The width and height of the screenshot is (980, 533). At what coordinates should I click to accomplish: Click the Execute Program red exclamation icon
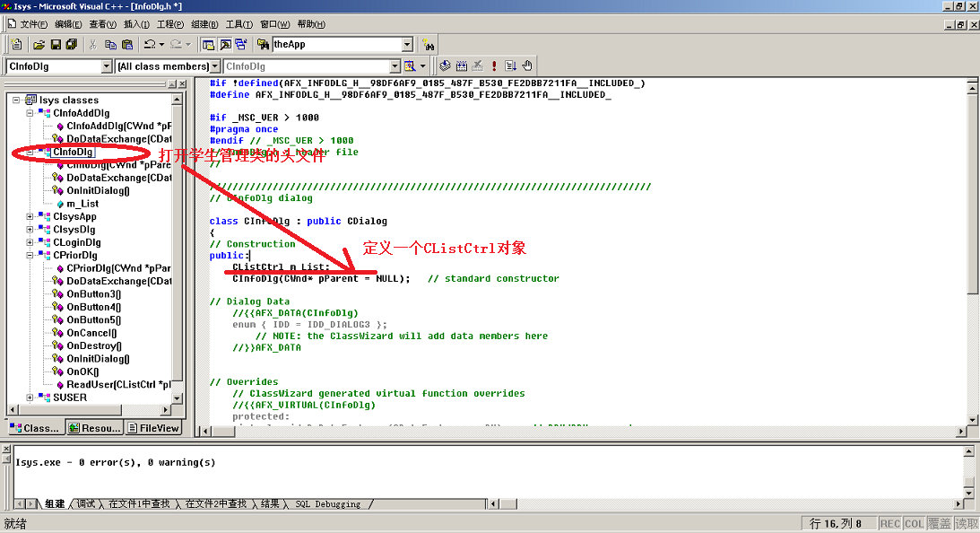click(494, 66)
